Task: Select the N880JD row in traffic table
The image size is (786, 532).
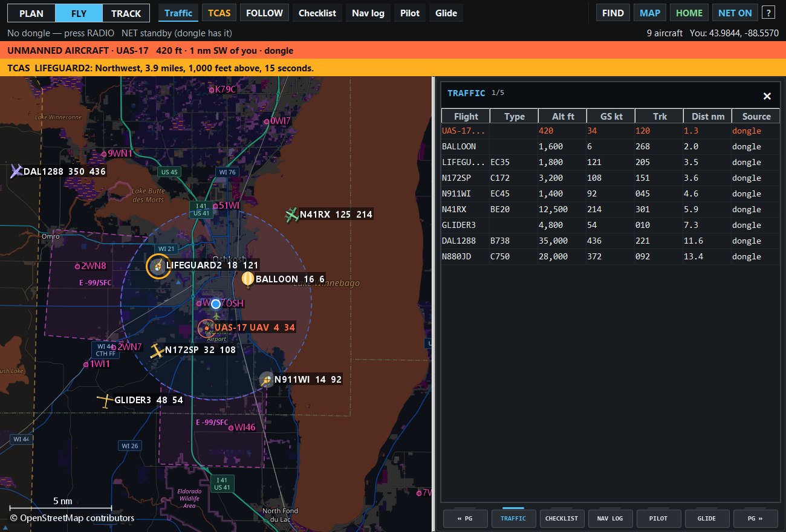Action: 611,256
